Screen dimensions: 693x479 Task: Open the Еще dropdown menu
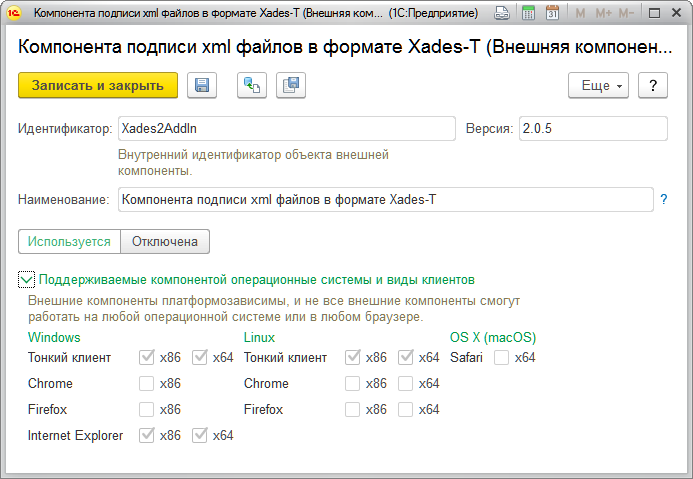[x=598, y=85]
